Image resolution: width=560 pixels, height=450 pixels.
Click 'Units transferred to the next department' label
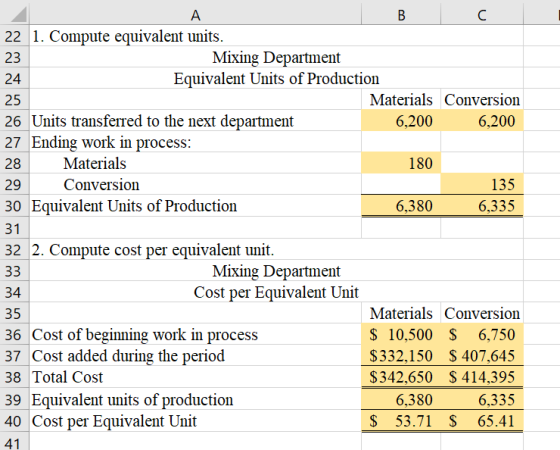click(162, 121)
